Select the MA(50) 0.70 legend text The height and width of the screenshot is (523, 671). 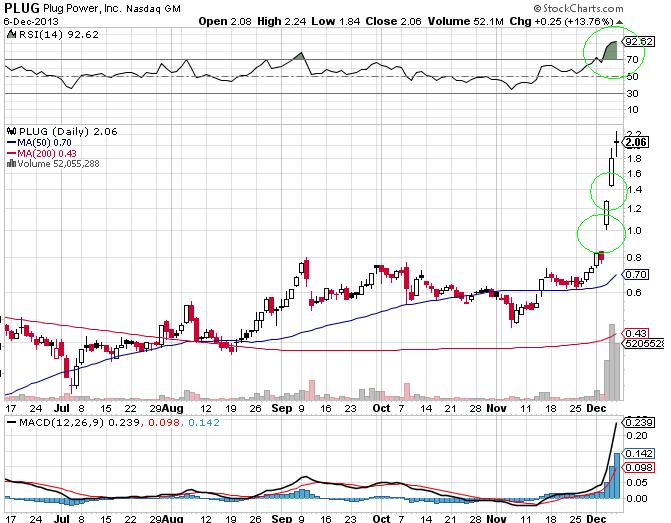coord(44,143)
